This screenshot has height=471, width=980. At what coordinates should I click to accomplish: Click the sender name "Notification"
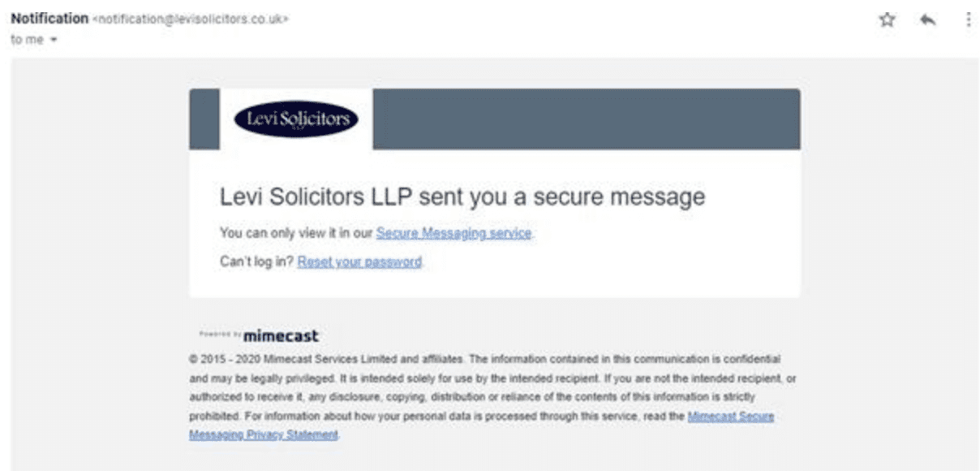click(x=49, y=19)
